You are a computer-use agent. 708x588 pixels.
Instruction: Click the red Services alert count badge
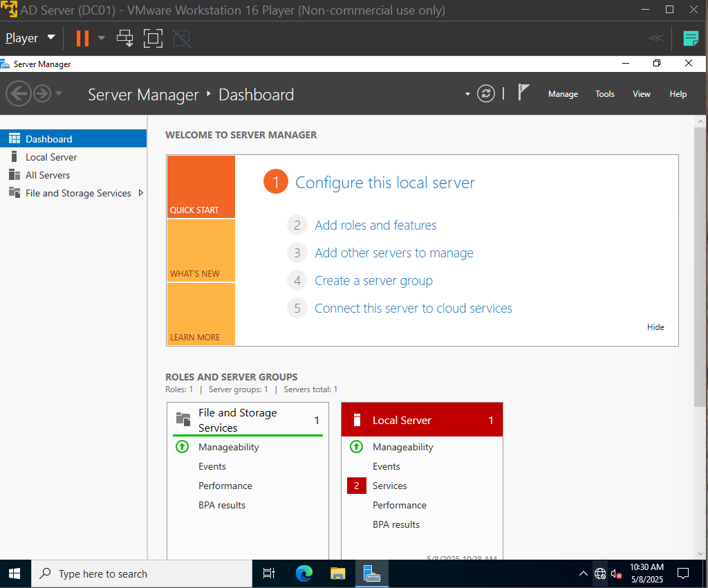tap(357, 486)
